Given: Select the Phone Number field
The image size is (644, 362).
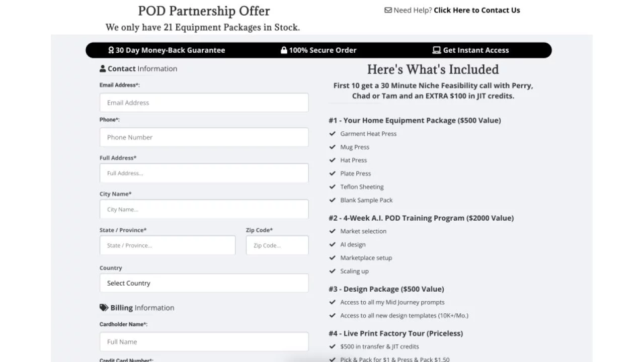Looking at the screenshot, I should (204, 137).
